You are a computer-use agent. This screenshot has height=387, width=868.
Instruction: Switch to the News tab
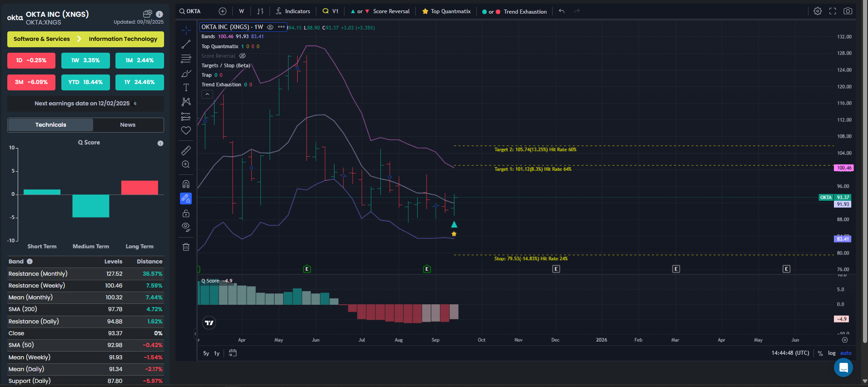128,125
